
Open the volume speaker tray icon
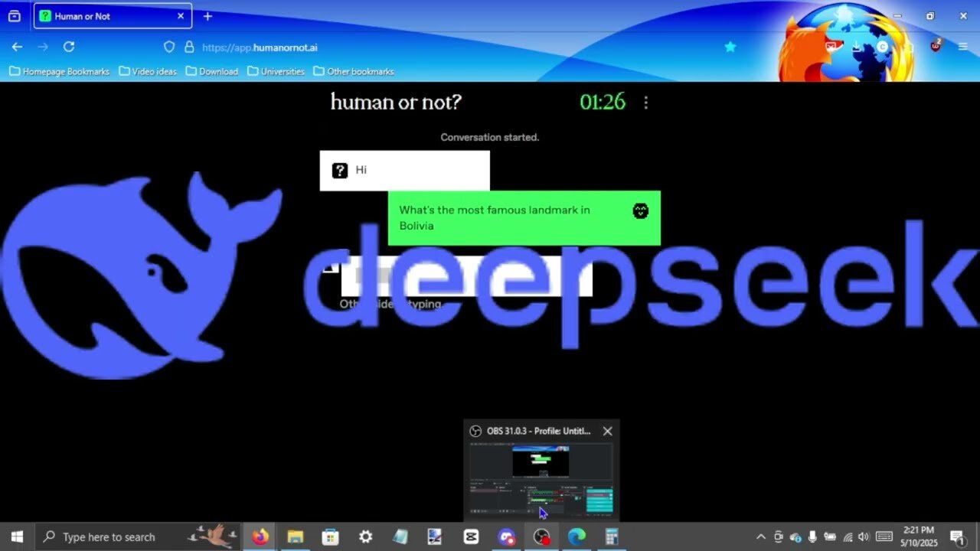point(864,536)
